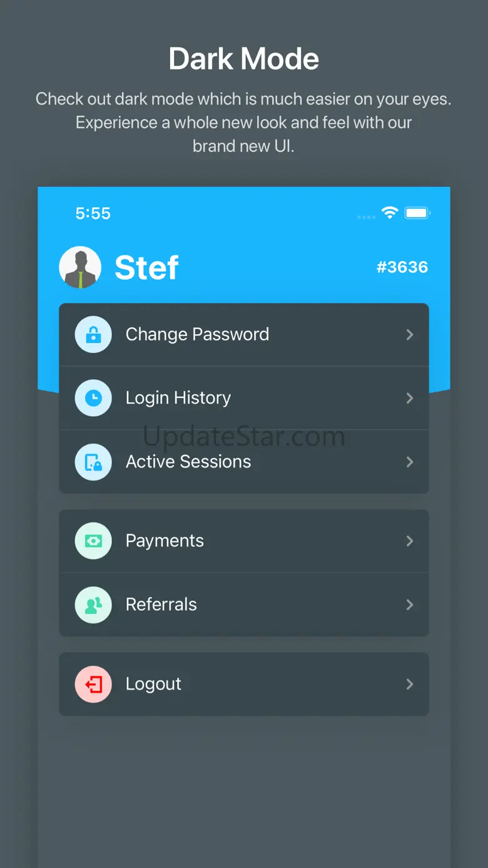The image size is (488, 868).
Task: Tap the Stef username heading
Action: click(147, 268)
